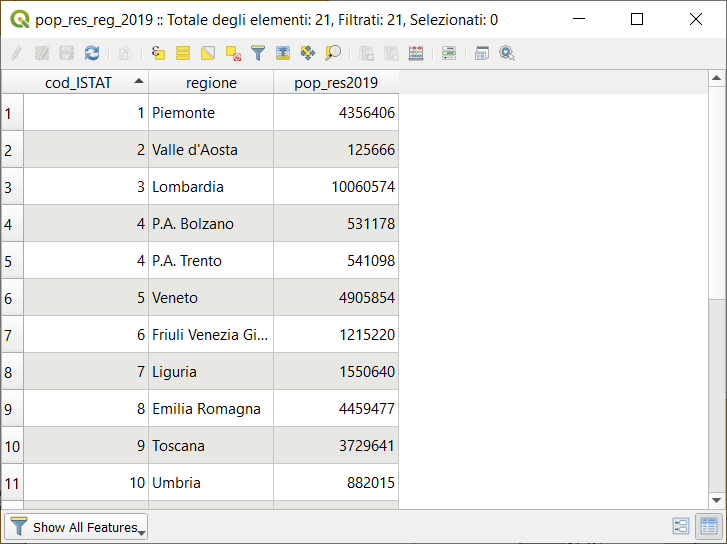
Task: Click the Veneto cell
Action: (x=211, y=298)
